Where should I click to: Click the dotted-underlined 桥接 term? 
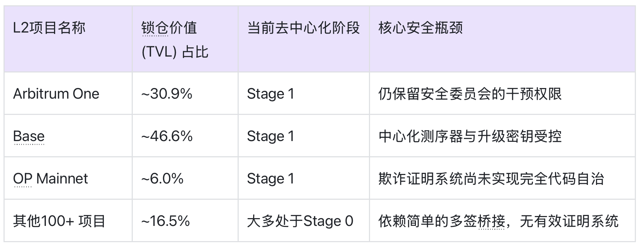pyautogui.click(x=491, y=221)
